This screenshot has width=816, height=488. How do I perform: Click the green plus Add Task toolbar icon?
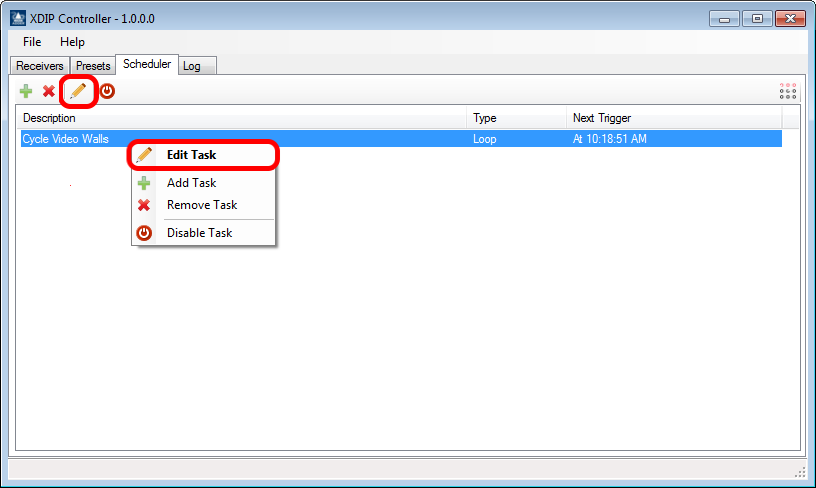click(x=26, y=92)
